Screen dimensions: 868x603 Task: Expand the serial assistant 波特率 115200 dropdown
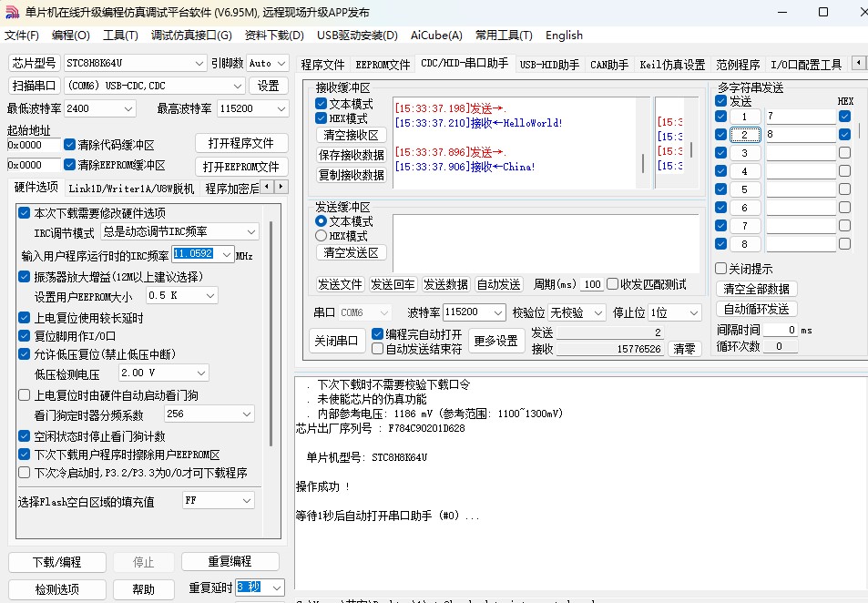498,312
